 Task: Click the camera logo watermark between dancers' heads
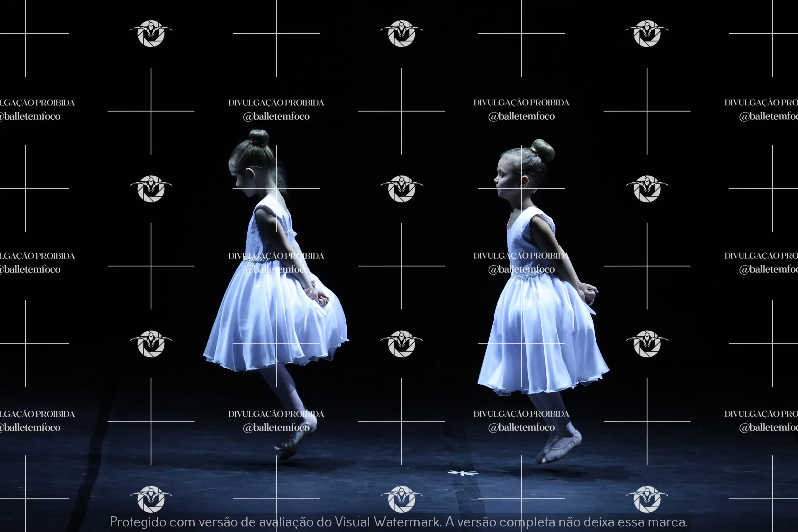(401, 188)
